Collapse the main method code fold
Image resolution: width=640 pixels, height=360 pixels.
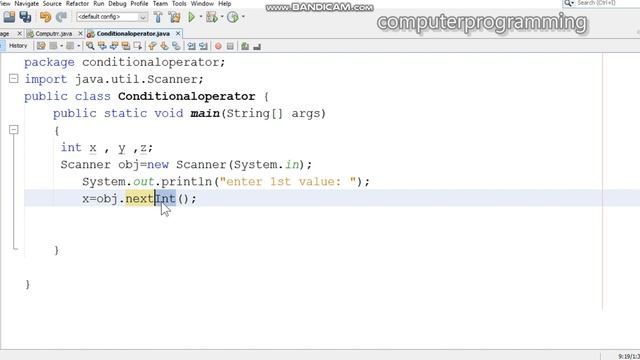click(x=13, y=130)
